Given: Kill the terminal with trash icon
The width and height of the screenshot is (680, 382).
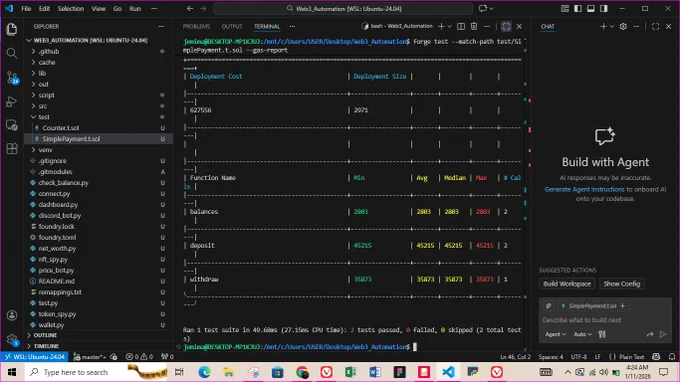Looking at the screenshot, I should pyautogui.click(x=474, y=26).
